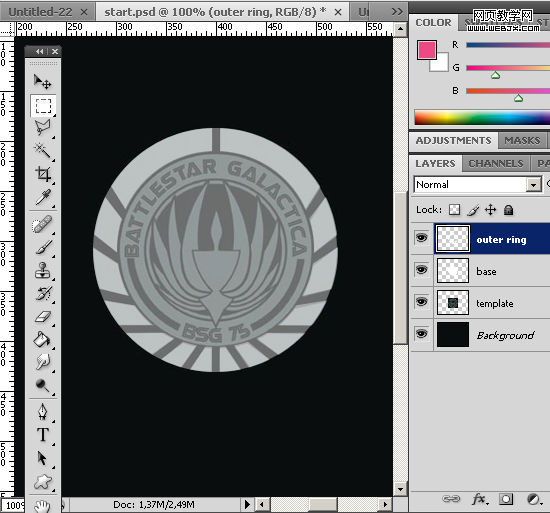Image resolution: width=550 pixels, height=513 pixels.
Task: Click the G channel color slider
Action: click(508, 68)
